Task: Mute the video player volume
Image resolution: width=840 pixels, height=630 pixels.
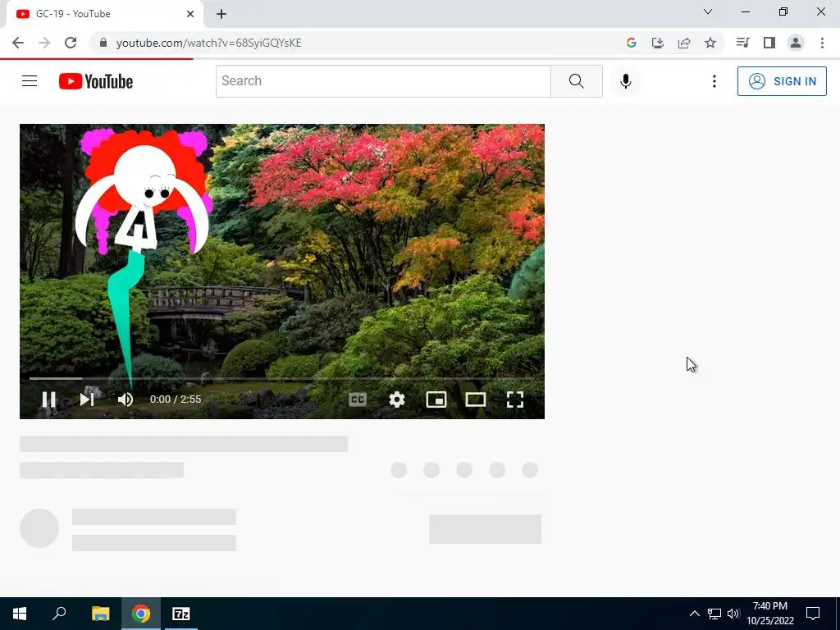Action: coord(126,399)
